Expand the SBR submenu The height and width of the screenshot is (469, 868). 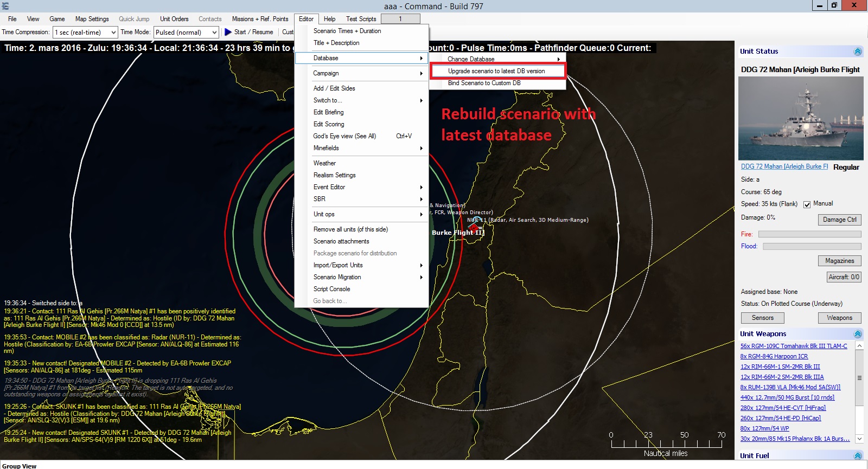[361, 199]
